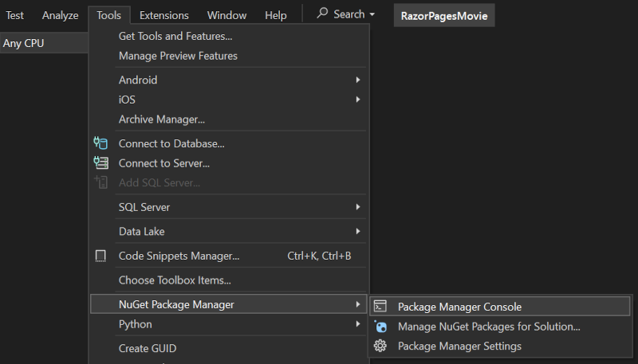Click the Package Manager Settings gear icon
The width and height of the screenshot is (638, 364).
[381, 346]
